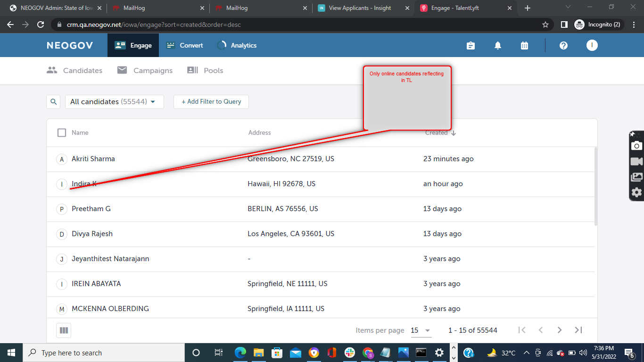Click the Add Filter to Query button
Viewport: 644px width, 362px height.
coord(211,102)
